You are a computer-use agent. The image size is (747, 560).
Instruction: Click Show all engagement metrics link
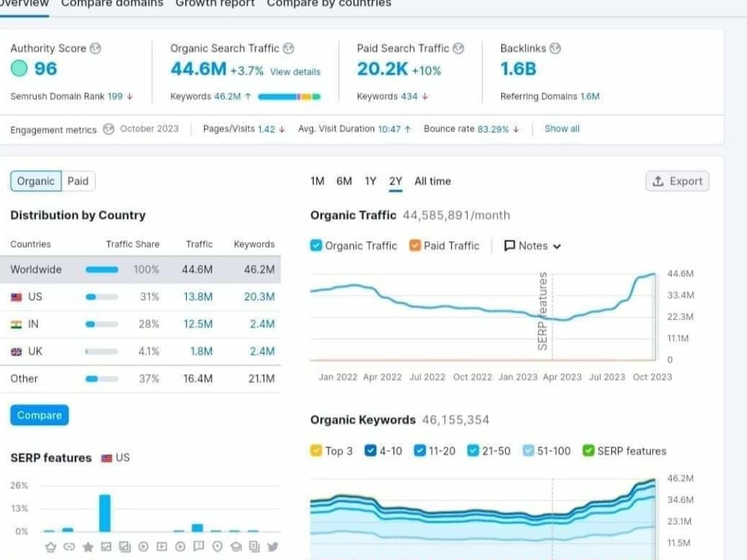coord(562,129)
